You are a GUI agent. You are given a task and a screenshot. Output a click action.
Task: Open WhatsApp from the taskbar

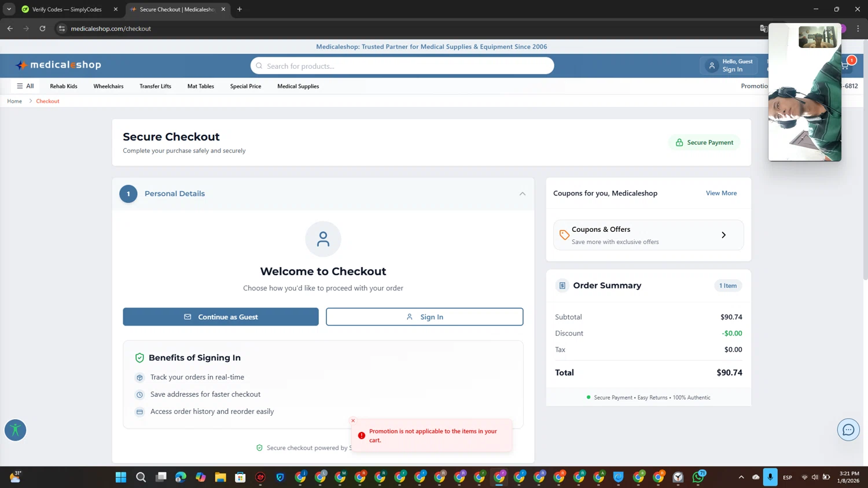coord(698,477)
